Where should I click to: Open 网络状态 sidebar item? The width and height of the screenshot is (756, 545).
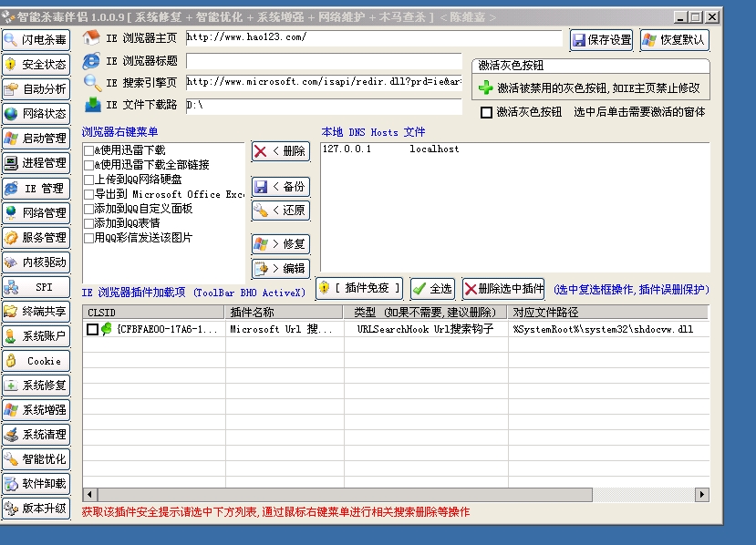[x=36, y=114]
